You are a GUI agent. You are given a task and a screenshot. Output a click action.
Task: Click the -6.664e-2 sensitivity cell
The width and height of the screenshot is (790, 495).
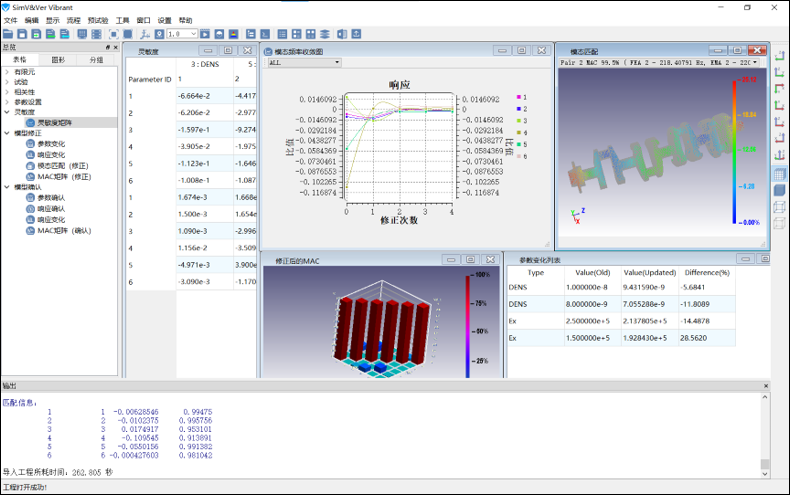(205, 96)
